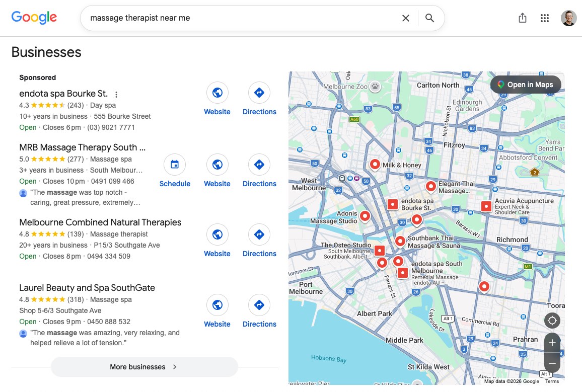Click the (277) review count for MRB Massage
Screen dimensions: 582x392
tap(76, 159)
